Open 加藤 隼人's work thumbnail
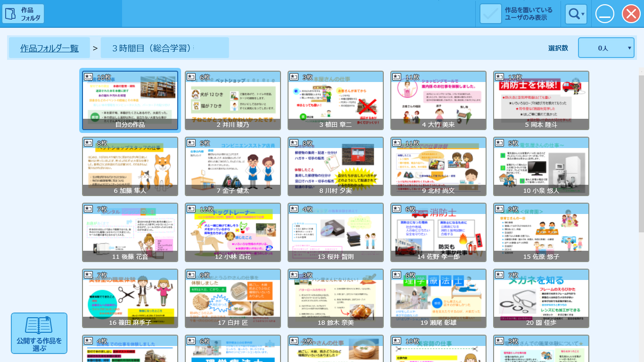The image size is (644, 362). point(130,166)
